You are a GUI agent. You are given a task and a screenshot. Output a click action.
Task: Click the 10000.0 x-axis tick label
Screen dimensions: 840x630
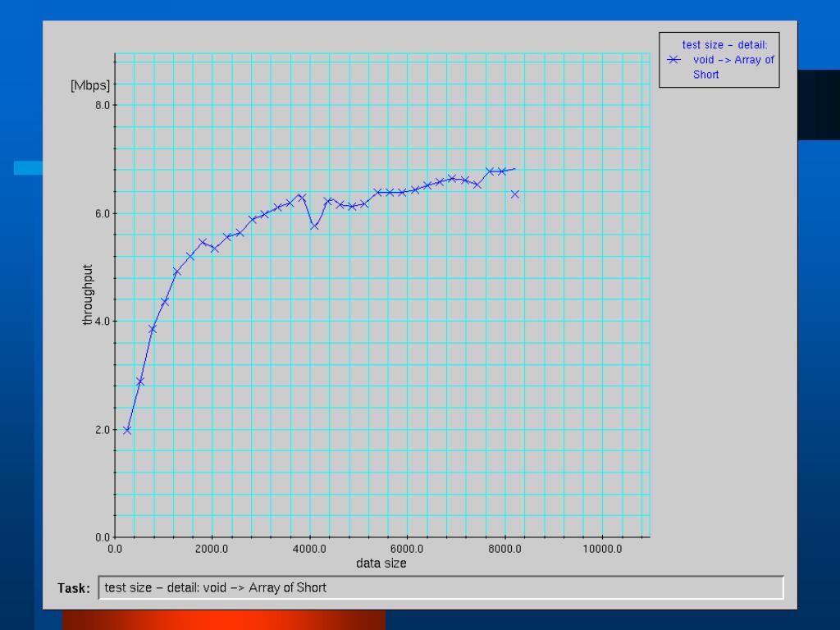click(x=602, y=549)
